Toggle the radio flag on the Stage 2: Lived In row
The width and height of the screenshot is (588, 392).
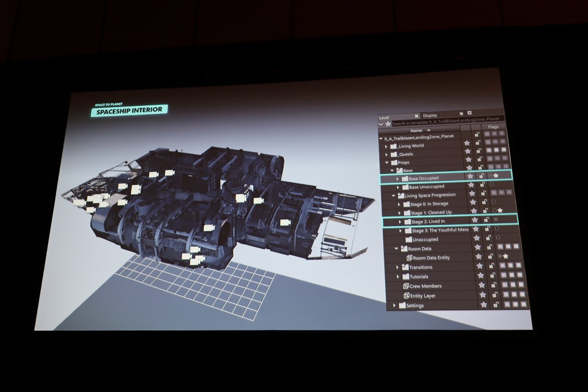point(496,219)
